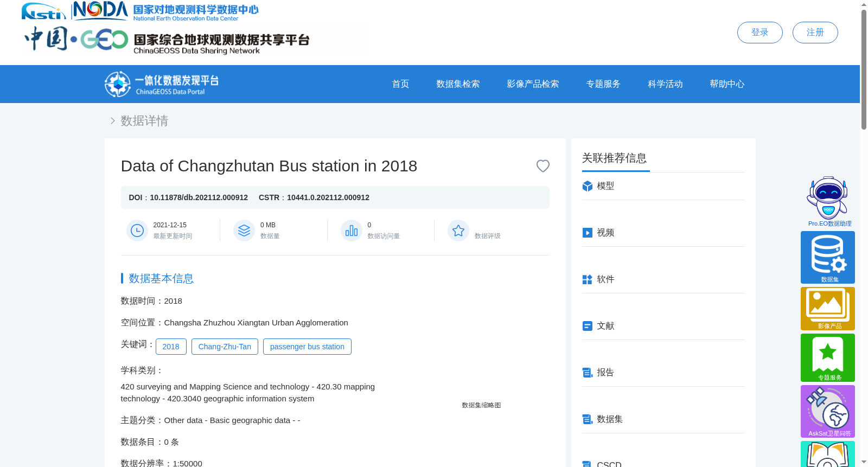868x467 pixels.
Task: Click the 数据基本信息 section heading
Action: coord(161,278)
